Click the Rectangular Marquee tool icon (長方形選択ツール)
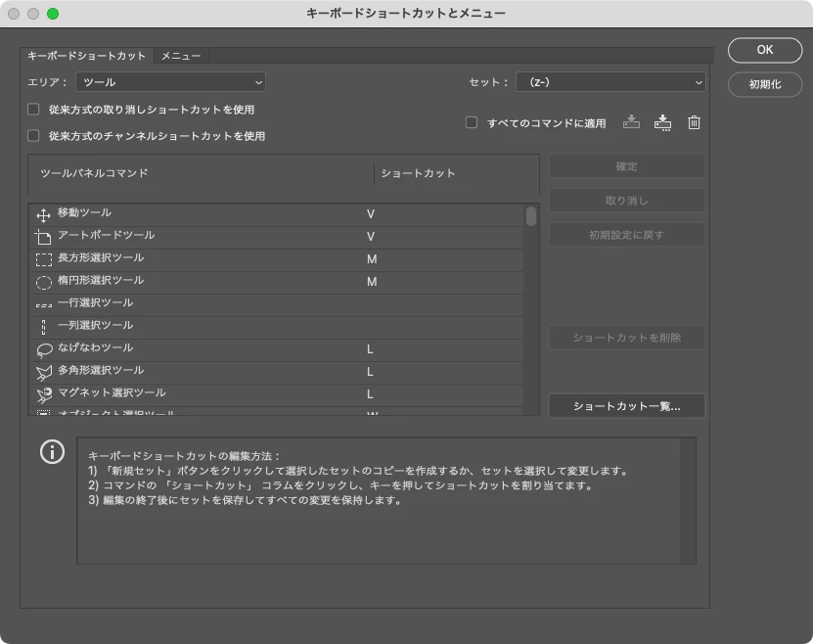Image resolution: width=813 pixels, height=644 pixels. tap(44, 259)
